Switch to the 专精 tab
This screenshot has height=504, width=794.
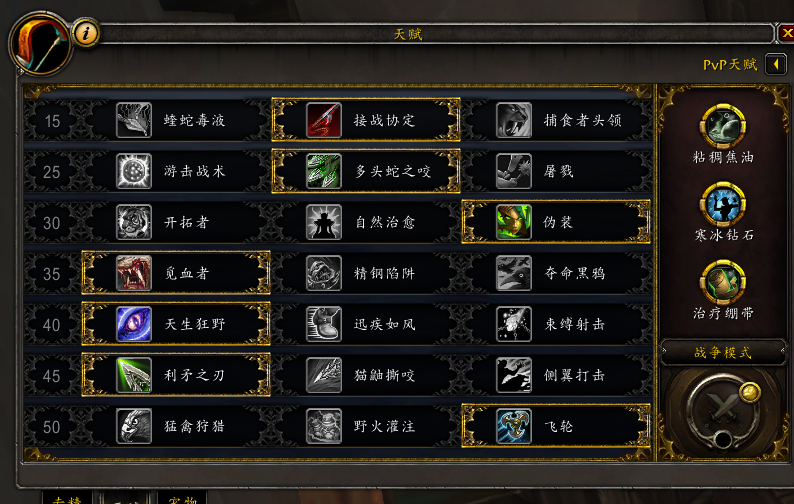(x=66, y=497)
